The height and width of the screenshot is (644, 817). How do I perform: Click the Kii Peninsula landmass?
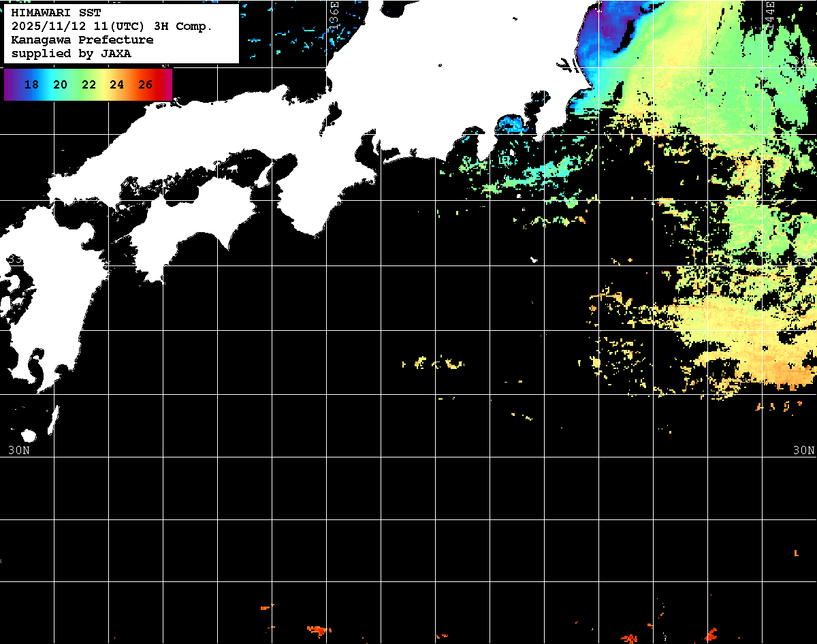(x=320, y=197)
